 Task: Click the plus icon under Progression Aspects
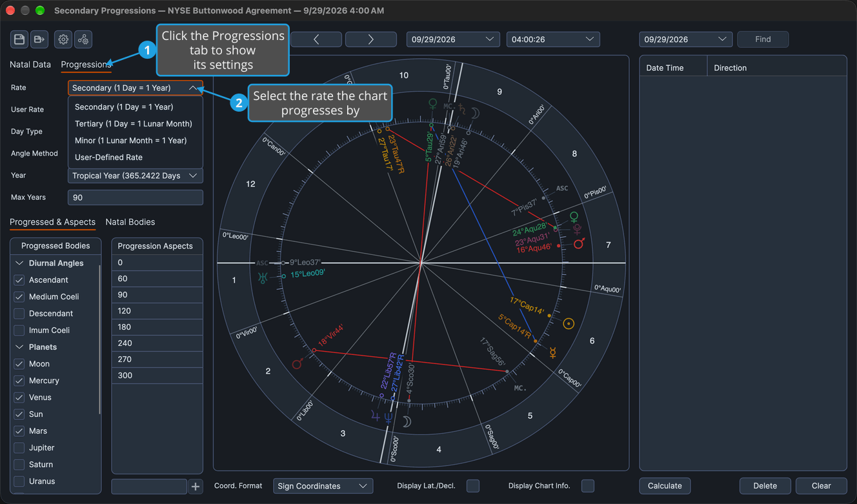click(x=196, y=486)
